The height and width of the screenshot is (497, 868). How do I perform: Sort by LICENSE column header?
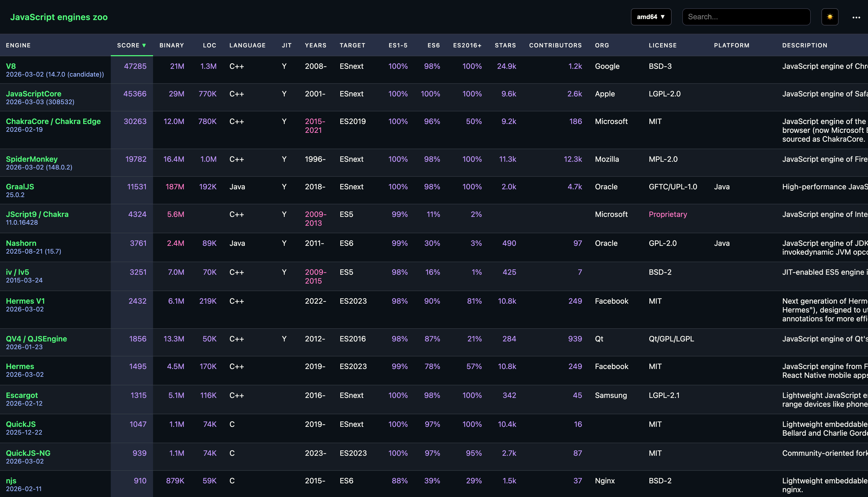click(662, 46)
